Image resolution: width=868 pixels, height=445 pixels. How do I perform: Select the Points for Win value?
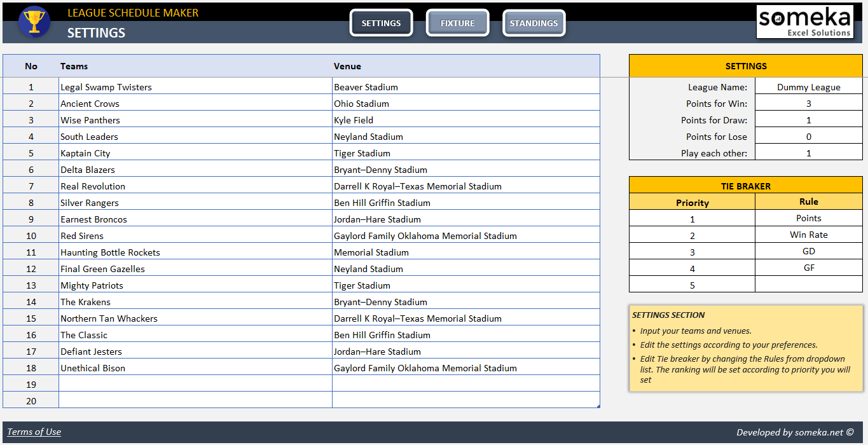[x=808, y=103]
